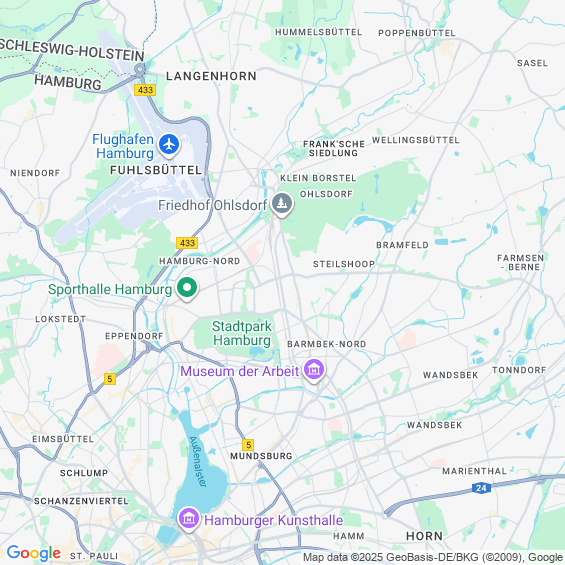
Task: Click the 433 shield above Hamburg-Nord
Action: 187,243
